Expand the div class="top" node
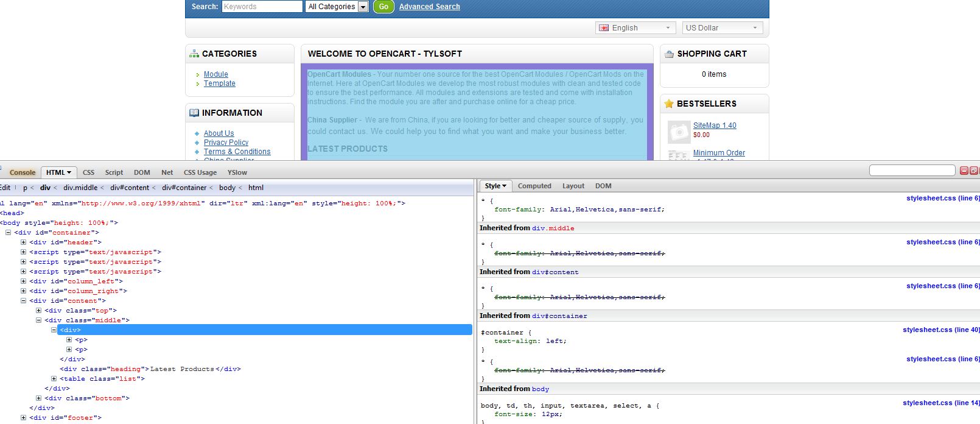This screenshot has width=980, height=424. click(x=38, y=311)
